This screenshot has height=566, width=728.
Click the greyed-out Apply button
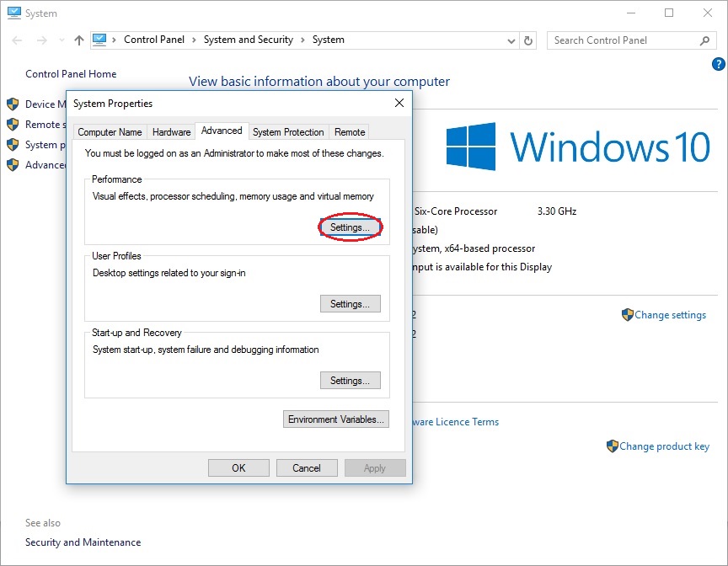[x=375, y=468]
